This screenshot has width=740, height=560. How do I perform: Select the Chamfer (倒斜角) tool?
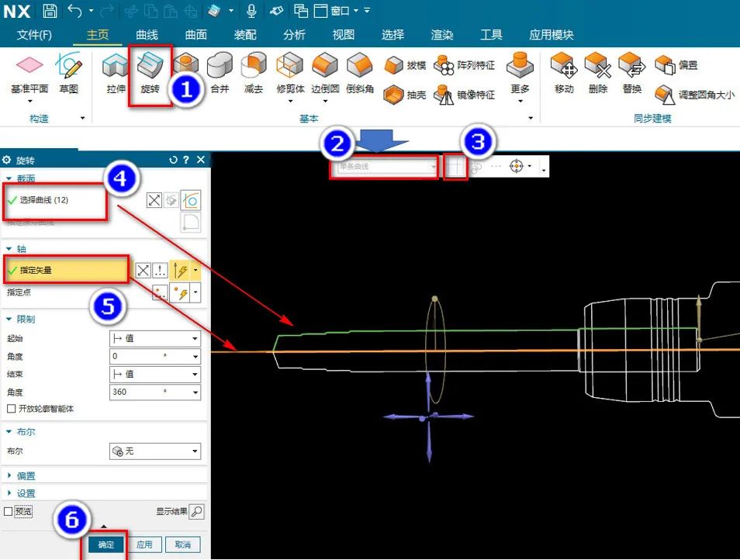pyautogui.click(x=360, y=74)
